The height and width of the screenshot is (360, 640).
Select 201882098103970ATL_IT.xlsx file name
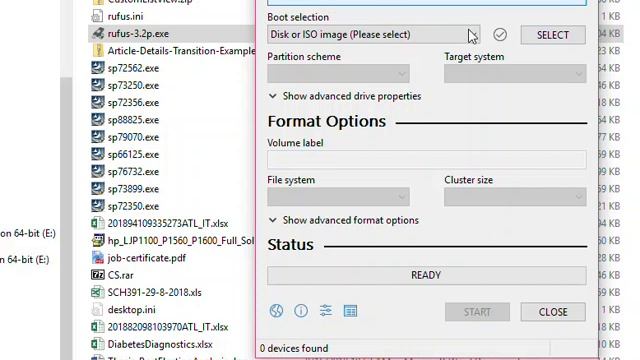168,327
